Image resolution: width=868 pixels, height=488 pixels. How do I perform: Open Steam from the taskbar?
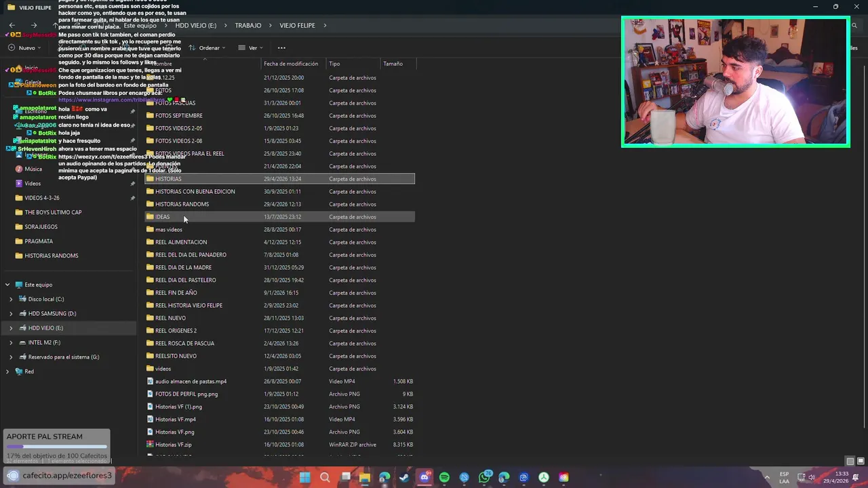pyautogui.click(x=404, y=477)
